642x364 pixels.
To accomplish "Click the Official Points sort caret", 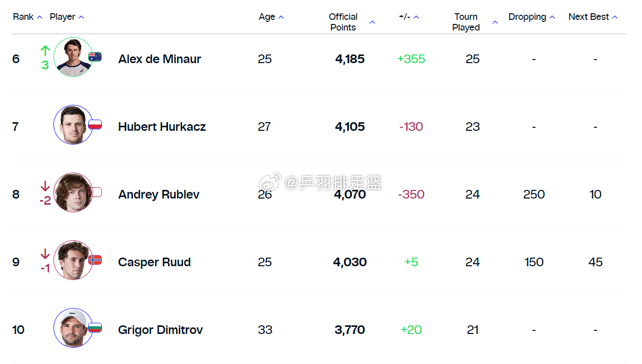I will [372, 22].
